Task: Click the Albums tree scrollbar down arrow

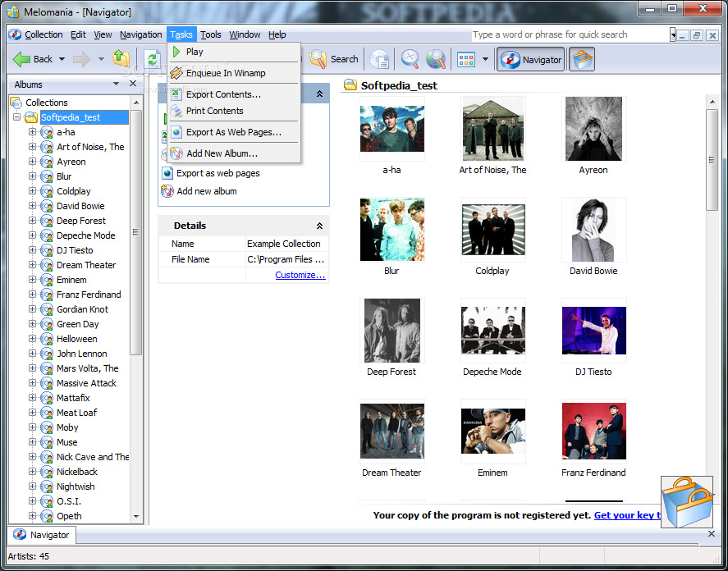Action: tap(136, 516)
